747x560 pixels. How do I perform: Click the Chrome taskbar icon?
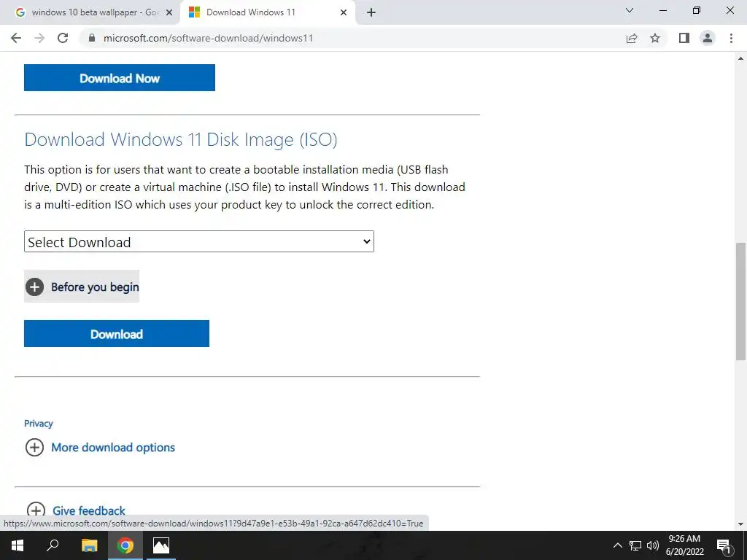(125, 545)
